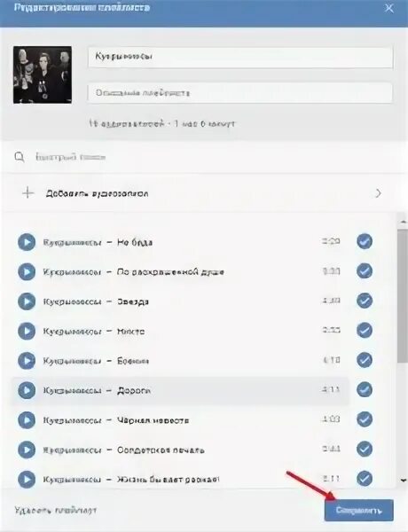Click the plus icon to add audio
Screen dimensions: 408x532
tap(27, 193)
